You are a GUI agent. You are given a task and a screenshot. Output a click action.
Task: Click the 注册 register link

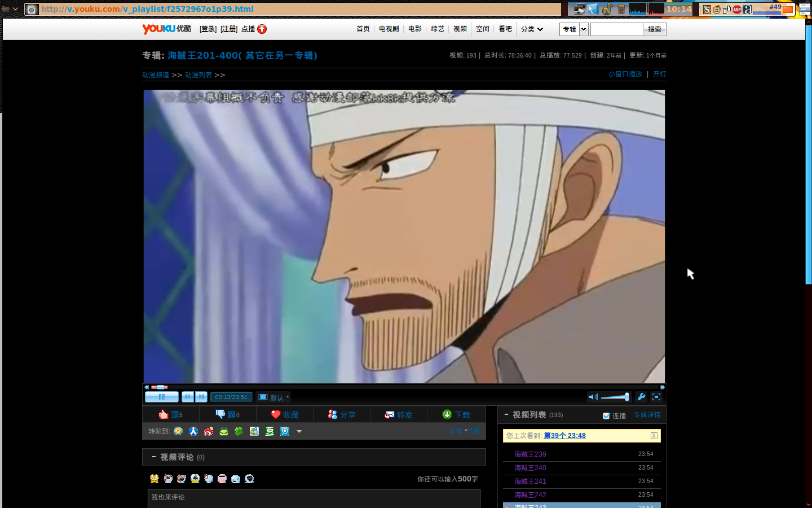point(229,29)
